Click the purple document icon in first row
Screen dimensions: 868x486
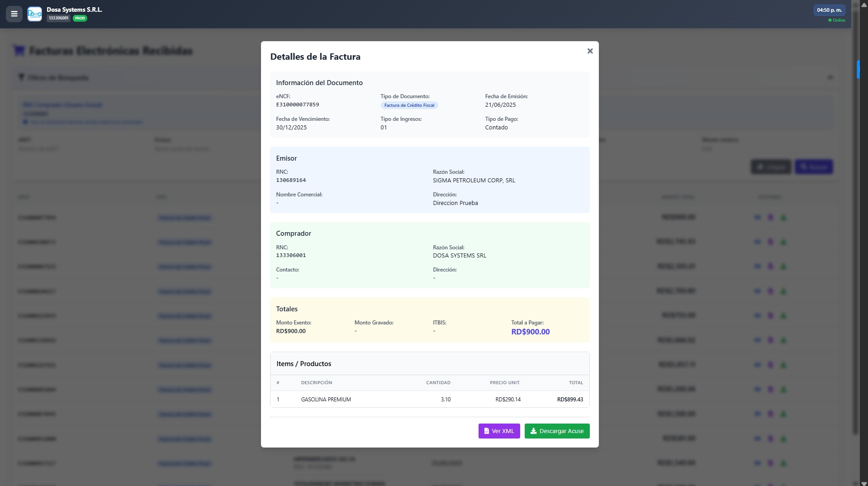(x=770, y=218)
